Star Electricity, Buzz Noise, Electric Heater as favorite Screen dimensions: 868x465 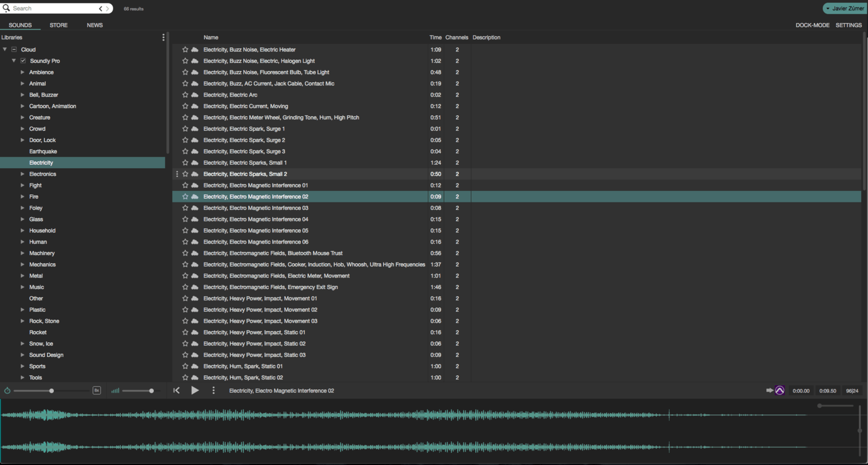pos(185,50)
